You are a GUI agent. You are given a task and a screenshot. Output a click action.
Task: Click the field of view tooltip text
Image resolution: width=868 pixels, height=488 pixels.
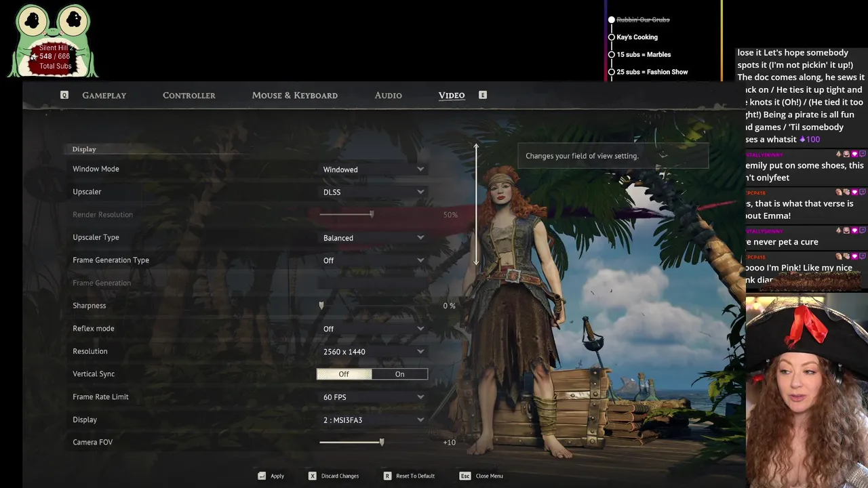click(582, 156)
